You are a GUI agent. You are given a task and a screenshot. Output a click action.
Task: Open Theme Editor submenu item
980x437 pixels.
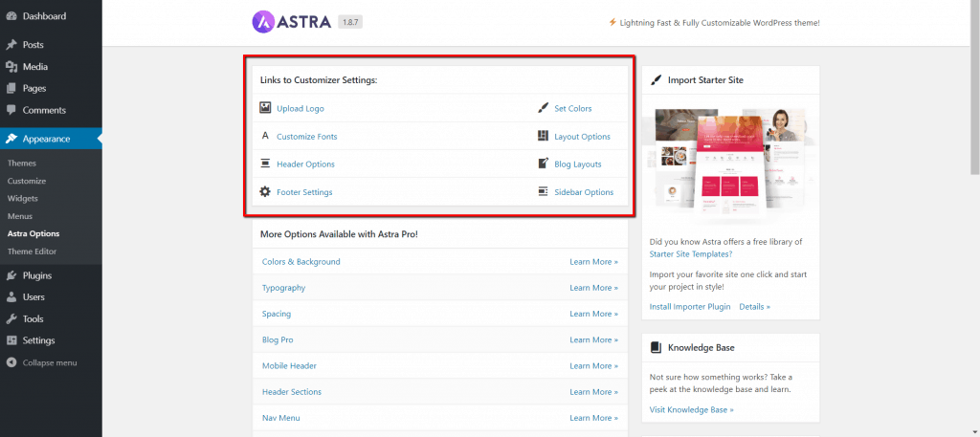(32, 251)
